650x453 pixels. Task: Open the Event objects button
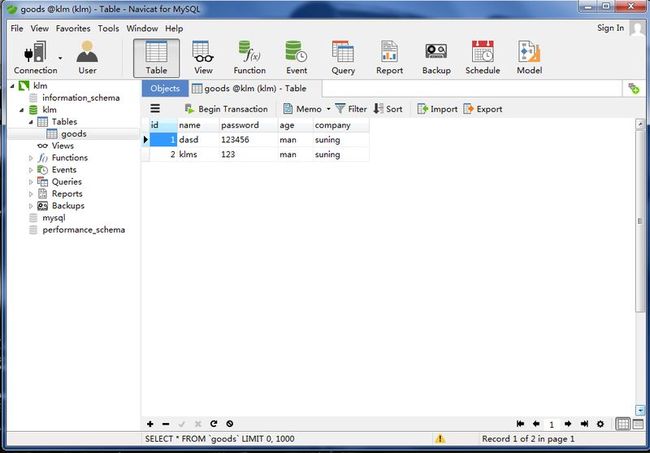pos(296,58)
